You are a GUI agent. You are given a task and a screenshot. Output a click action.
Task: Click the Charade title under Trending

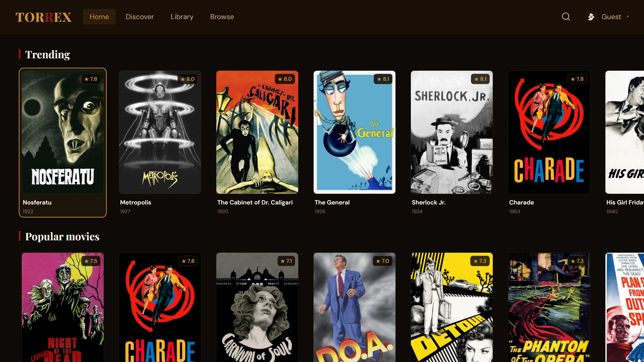coord(522,202)
